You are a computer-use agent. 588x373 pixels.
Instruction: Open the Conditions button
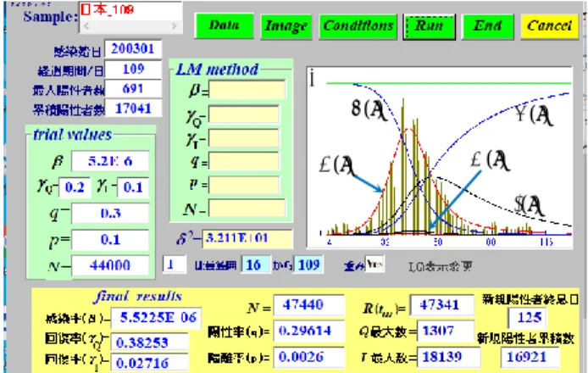358,26
